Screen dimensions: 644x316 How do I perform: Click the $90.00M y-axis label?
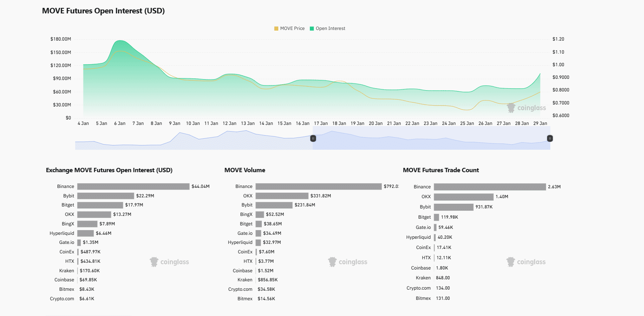pyautogui.click(x=62, y=78)
